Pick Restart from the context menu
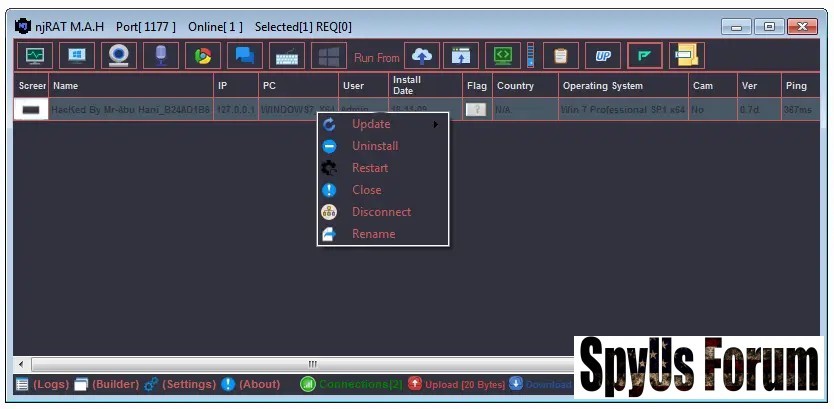This screenshot has height=409, width=834. click(370, 168)
